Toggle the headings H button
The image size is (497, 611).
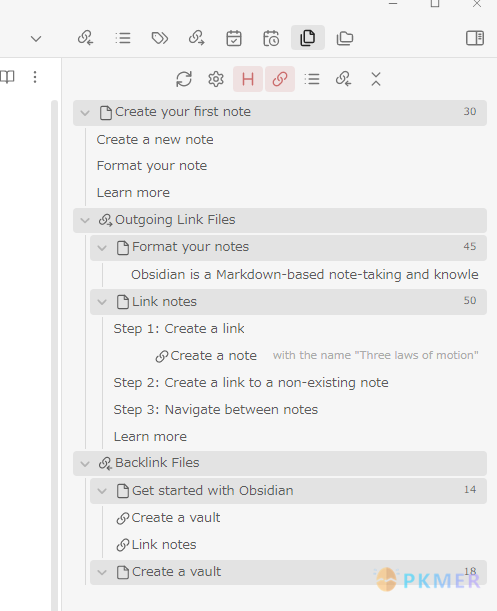coord(248,79)
